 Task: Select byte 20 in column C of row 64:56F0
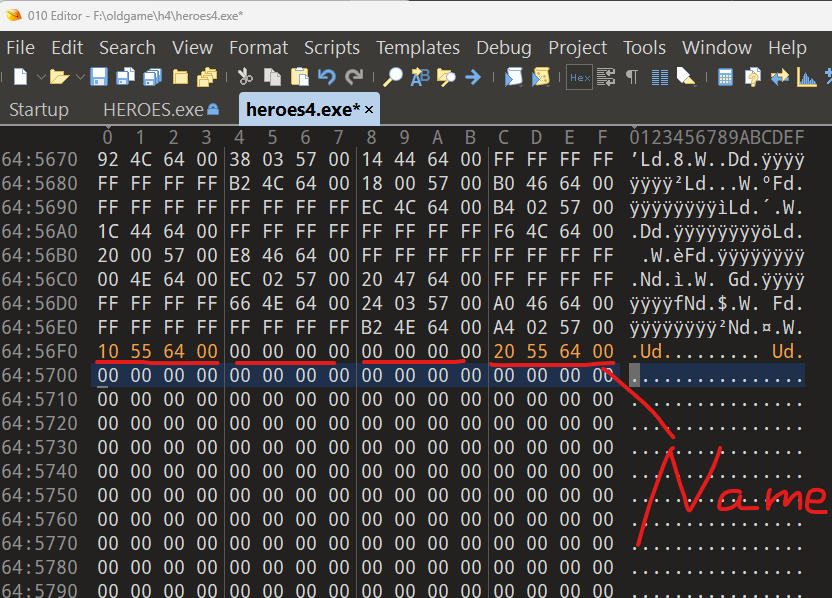tap(504, 351)
